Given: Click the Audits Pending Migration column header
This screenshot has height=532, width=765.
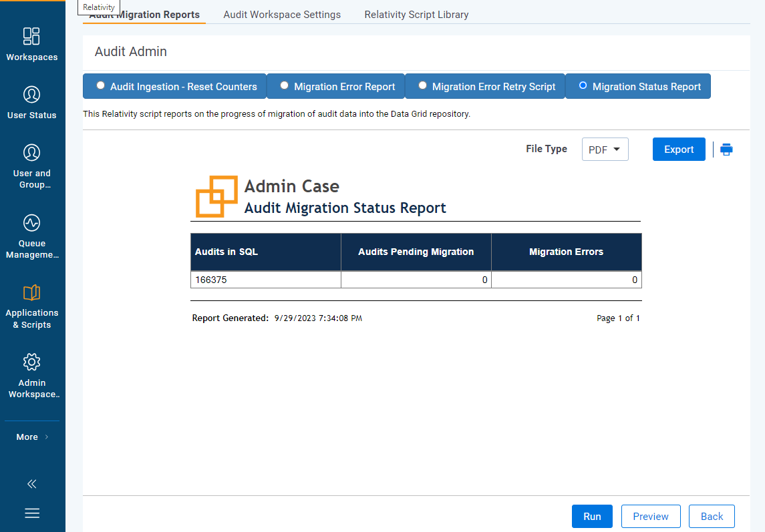Looking at the screenshot, I should 416,252.
